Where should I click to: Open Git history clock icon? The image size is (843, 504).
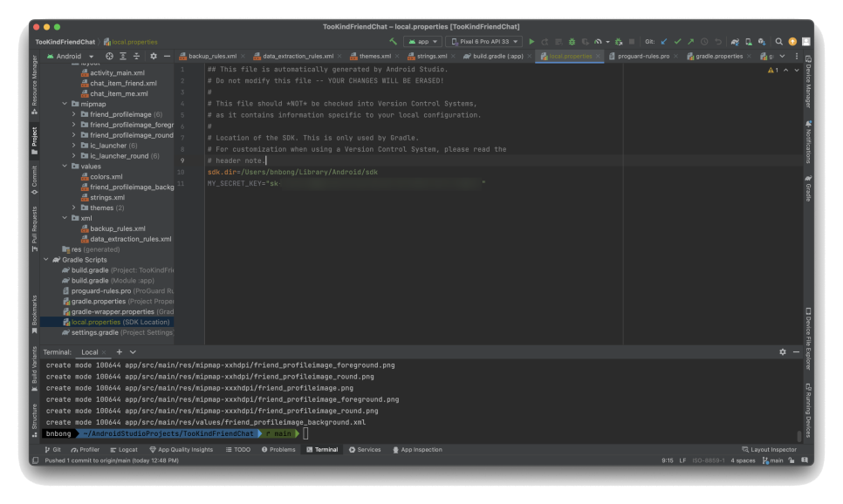(x=704, y=41)
